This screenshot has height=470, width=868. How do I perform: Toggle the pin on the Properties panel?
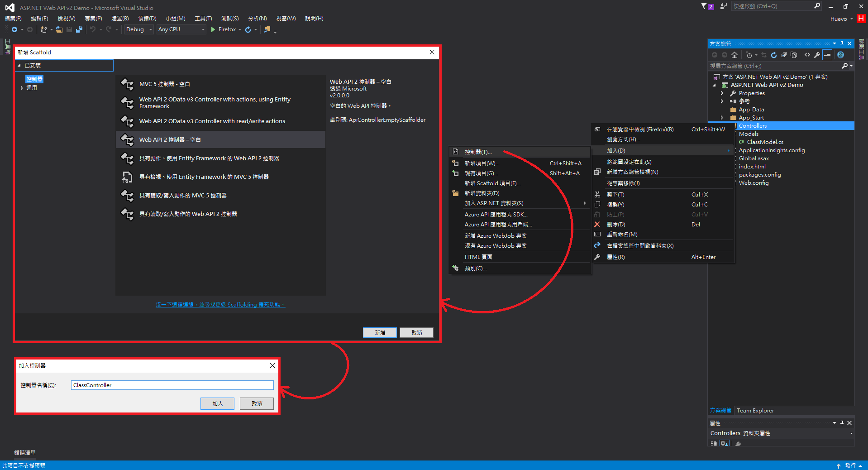(x=842, y=423)
